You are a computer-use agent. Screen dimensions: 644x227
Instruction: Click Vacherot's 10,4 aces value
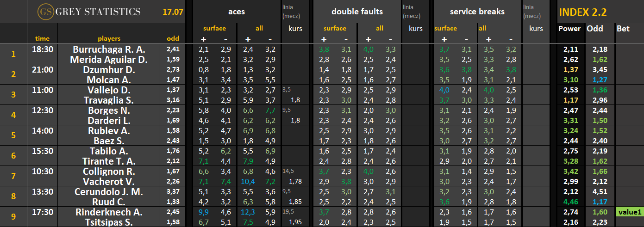click(248, 181)
